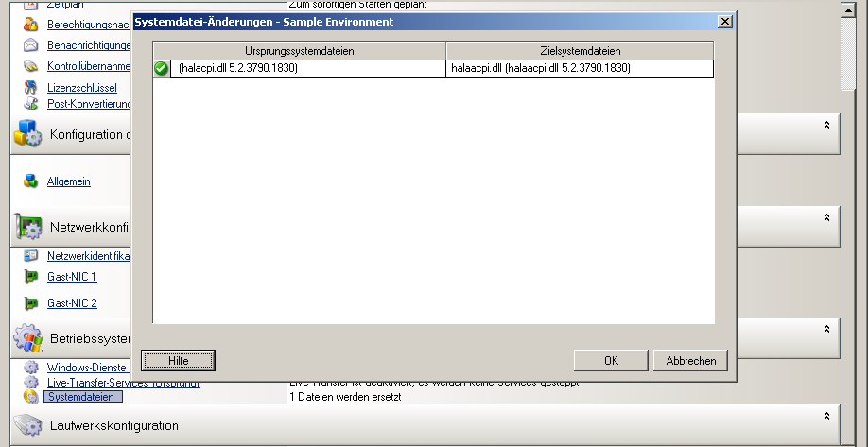Click the Windows-Dienste gear icon
The image size is (868, 447).
[30, 368]
